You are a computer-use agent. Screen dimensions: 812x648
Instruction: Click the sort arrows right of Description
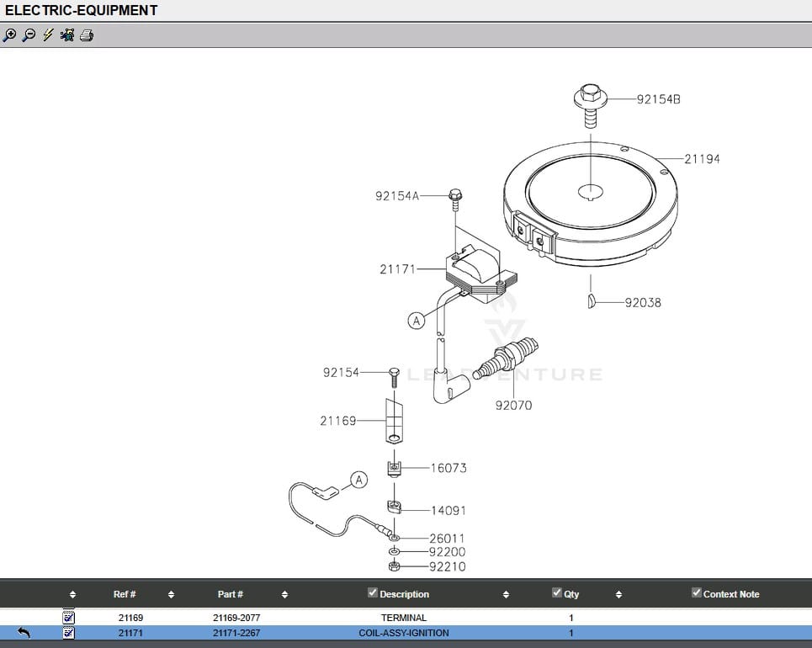(x=506, y=595)
